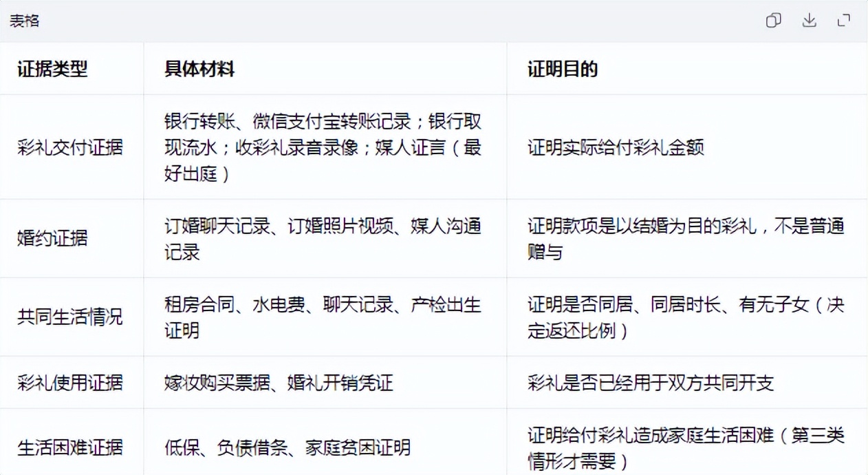Click the 彩礼交付证据 row label
868x475 pixels.
point(70,147)
